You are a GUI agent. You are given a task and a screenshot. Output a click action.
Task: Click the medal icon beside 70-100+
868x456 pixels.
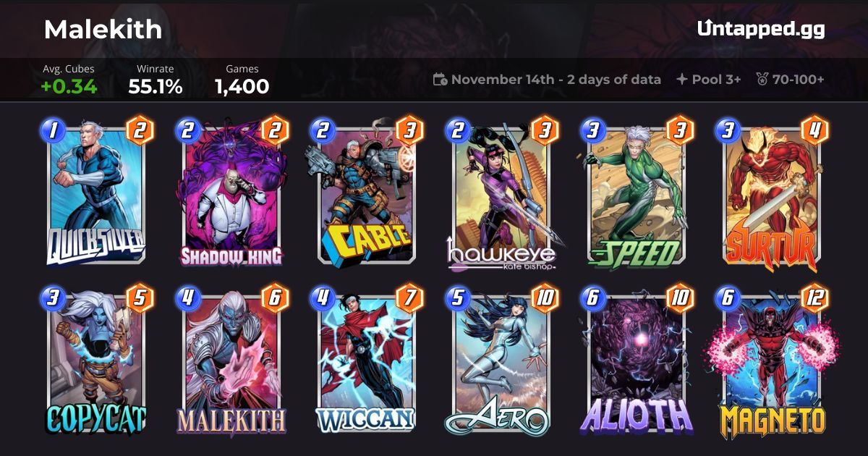761,80
